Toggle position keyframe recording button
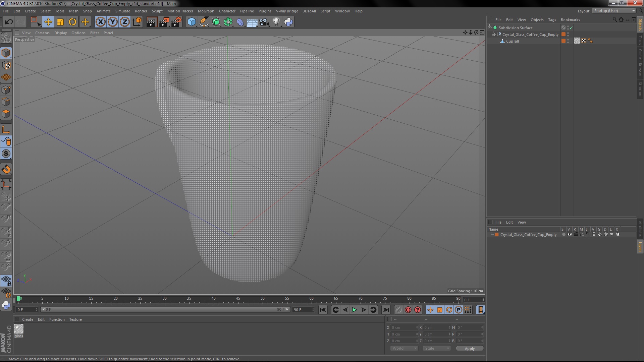The height and width of the screenshot is (362, 644). [430, 310]
